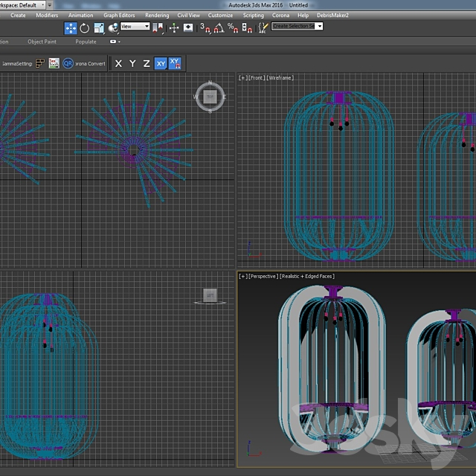Open the [Realistic + Edged Faces] shading menu
This screenshot has width=476, height=476.
point(307,276)
